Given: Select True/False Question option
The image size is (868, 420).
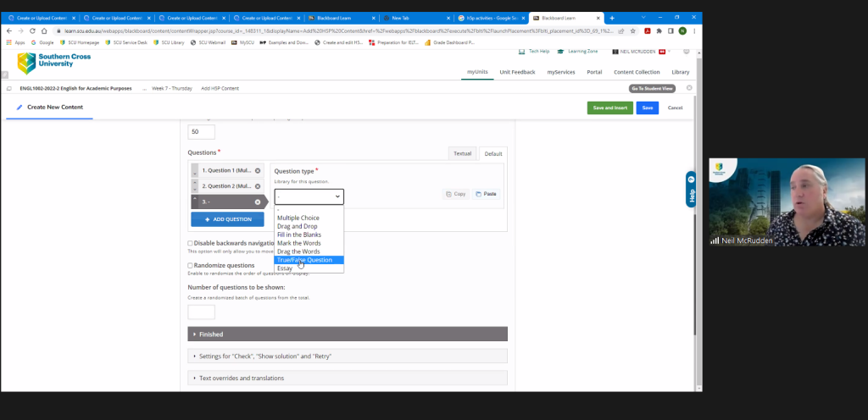Looking at the screenshot, I should [309, 260].
